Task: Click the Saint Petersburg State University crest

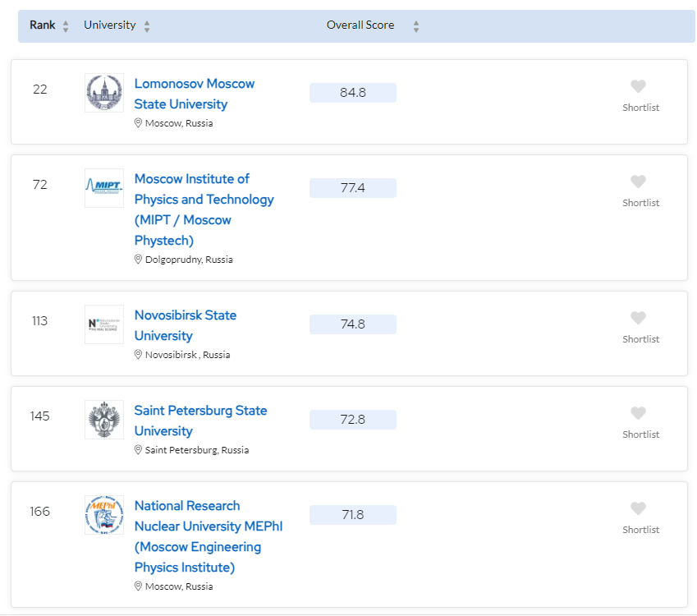Action: pyautogui.click(x=104, y=420)
